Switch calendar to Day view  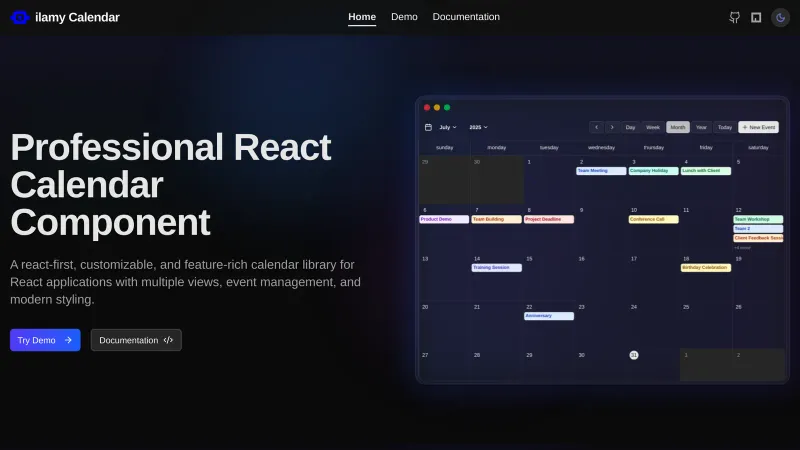click(630, 127)
